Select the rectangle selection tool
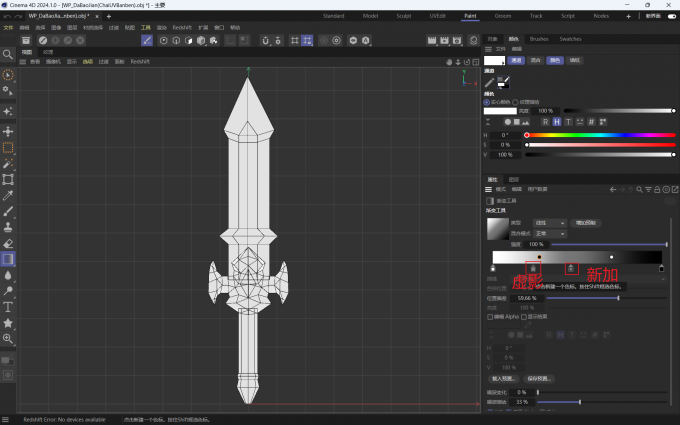 [8, 147]
